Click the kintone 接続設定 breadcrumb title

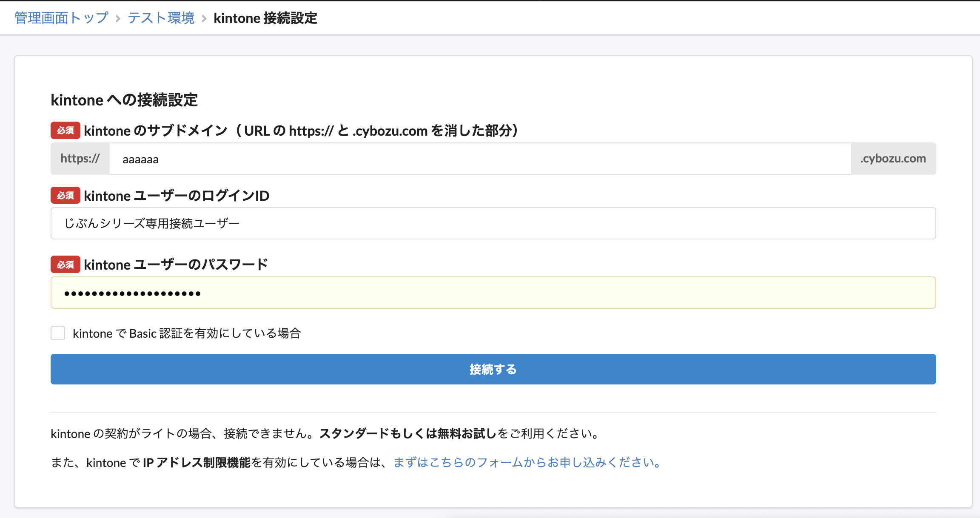tap(265, 18)
